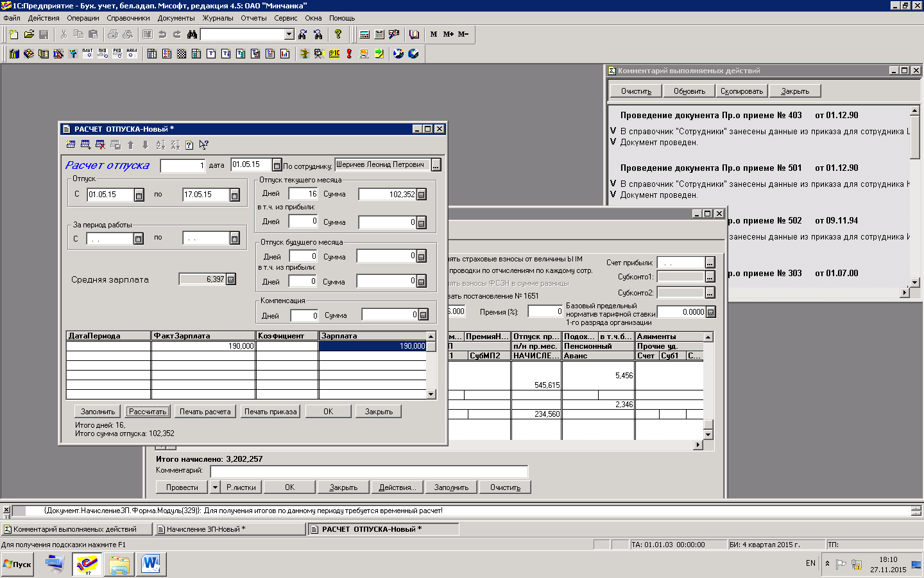The width and height of the screenshot is (924, 578).
Task: Click the Р.листки button
Action: 241,487
